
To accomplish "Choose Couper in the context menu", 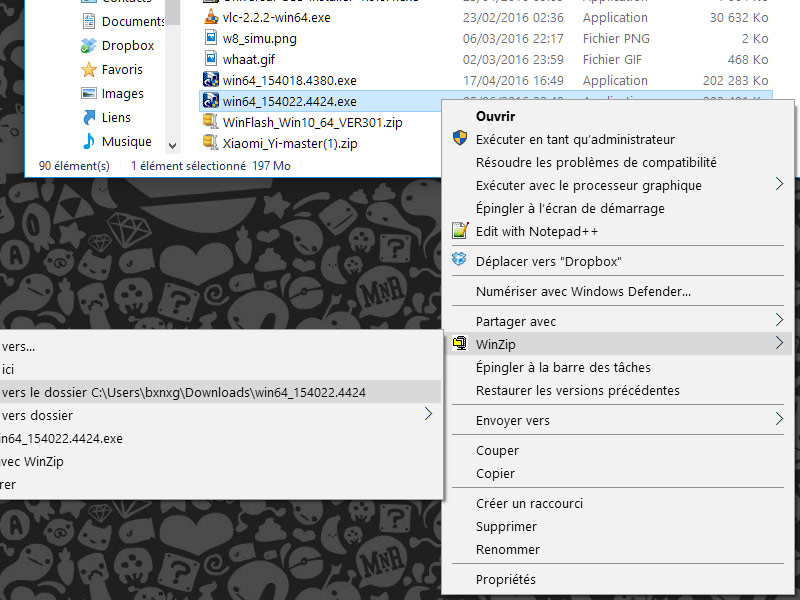I will click(497, 451).
